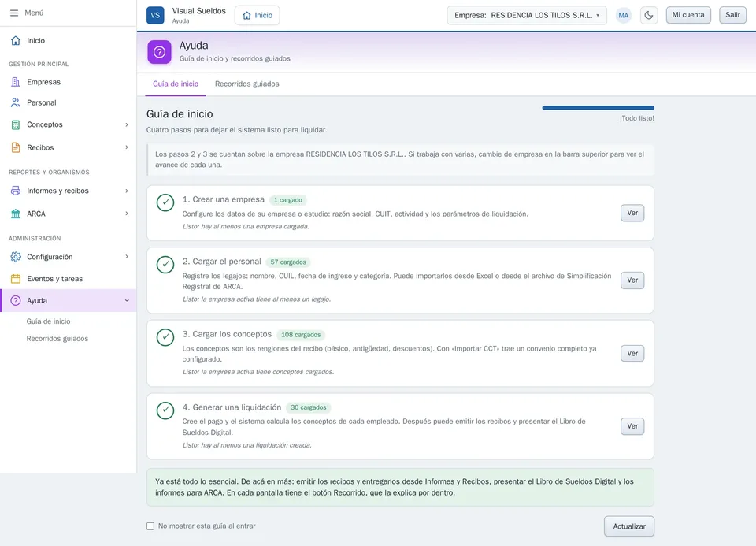Switch to the Recorridos guiados tab
Viewport: 756px width, 546px height.
tap(246, 84)
